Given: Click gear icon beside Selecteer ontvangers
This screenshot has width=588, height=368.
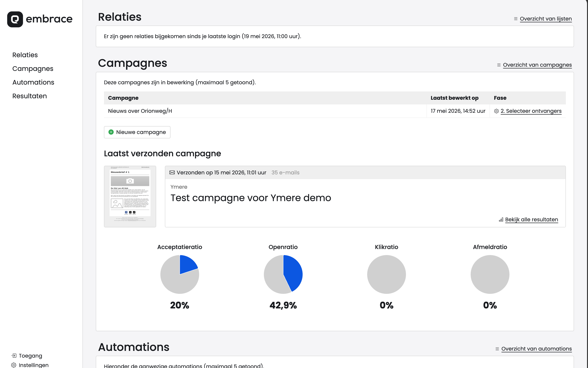Looking at the screenshot, I should coord(496,111).
